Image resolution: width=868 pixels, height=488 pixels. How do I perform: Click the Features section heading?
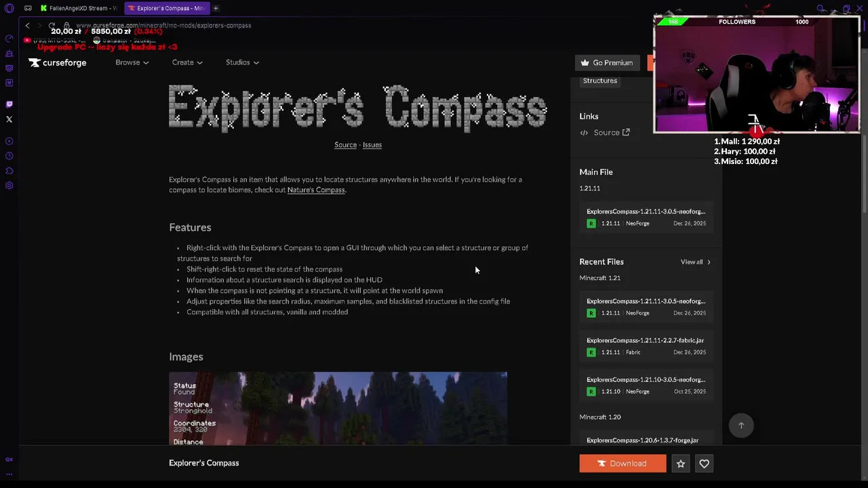click(x=190, y=227)
